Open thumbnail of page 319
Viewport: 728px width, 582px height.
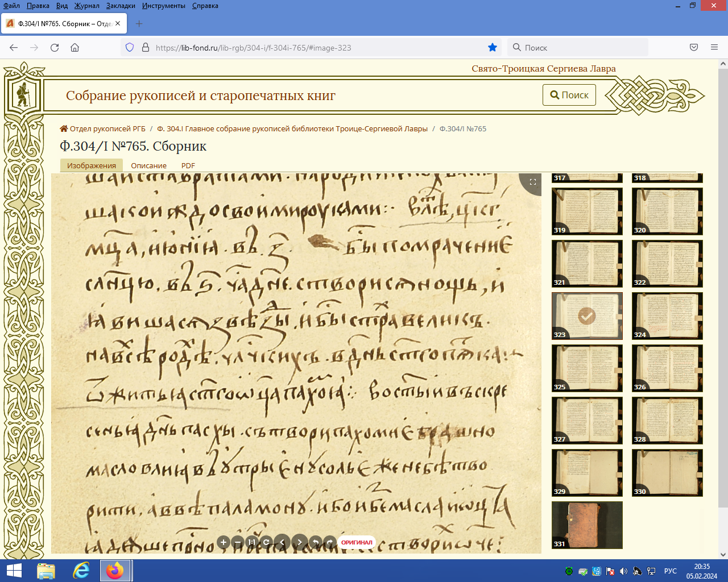(587, 211)
